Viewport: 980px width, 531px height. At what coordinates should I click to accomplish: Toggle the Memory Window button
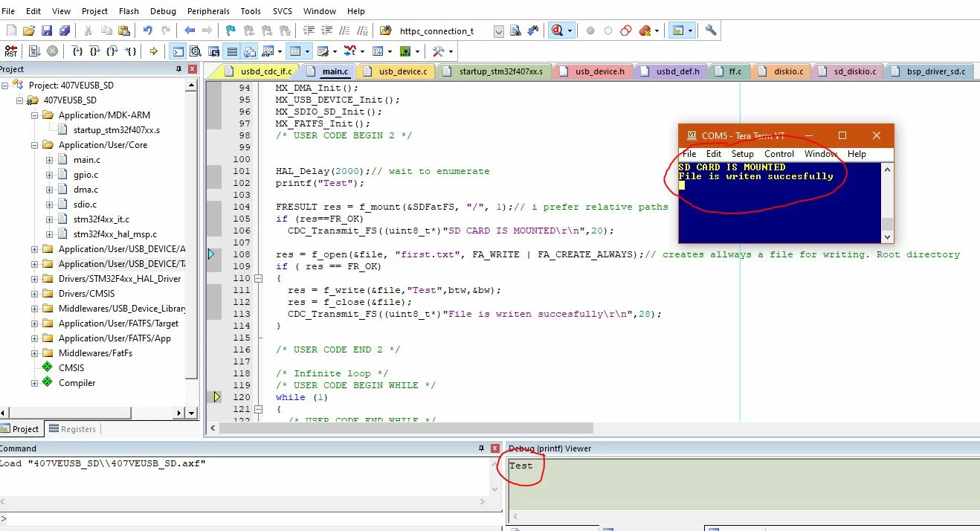pyautogui.click(x=295, y=51)
